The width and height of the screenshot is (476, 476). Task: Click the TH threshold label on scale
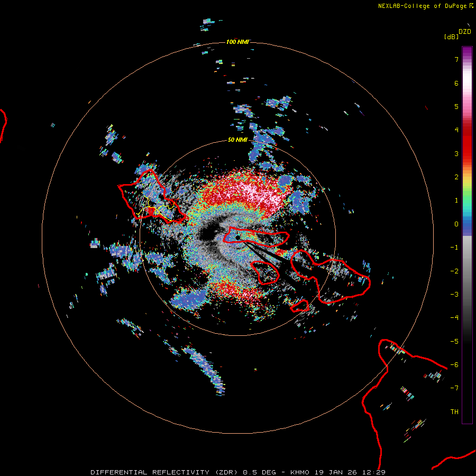[454, 412]
